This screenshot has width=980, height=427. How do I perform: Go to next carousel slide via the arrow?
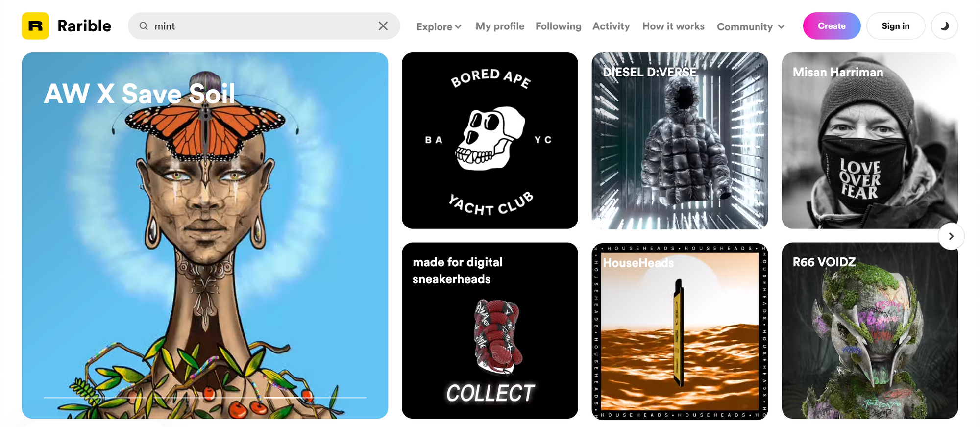pos(951,236)
